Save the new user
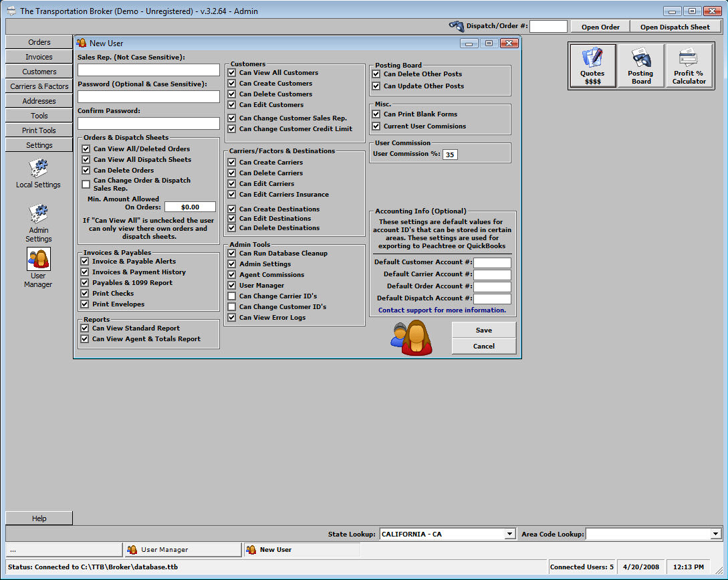This screenshot has height=580, width=728. 484,330
